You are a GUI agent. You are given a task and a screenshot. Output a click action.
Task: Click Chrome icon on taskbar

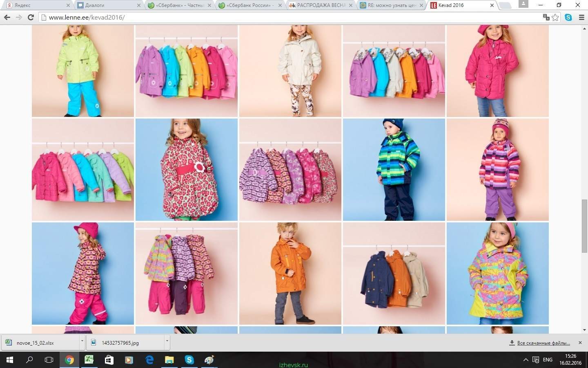69,360
